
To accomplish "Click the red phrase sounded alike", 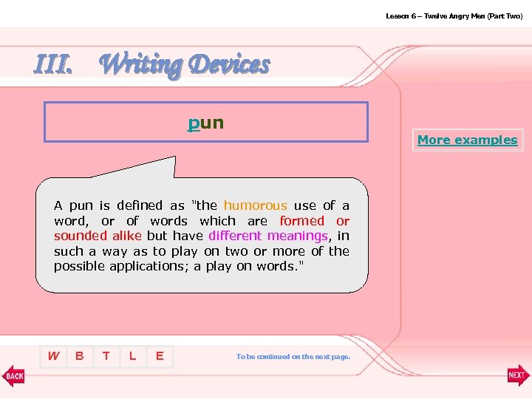I will pyautogui.click(x=98, y=236).
